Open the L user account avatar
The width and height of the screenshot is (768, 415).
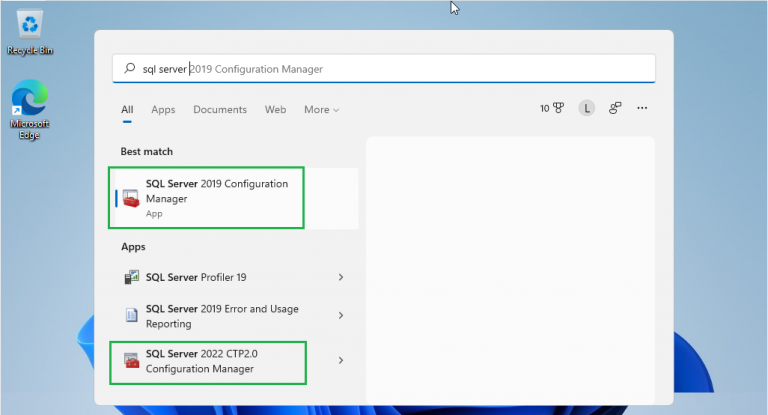point(586,108)
